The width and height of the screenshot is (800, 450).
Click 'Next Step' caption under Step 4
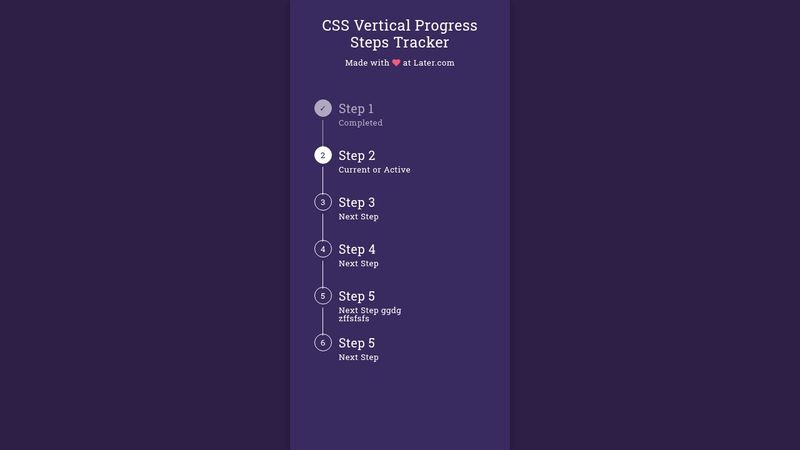click(358, 264)
